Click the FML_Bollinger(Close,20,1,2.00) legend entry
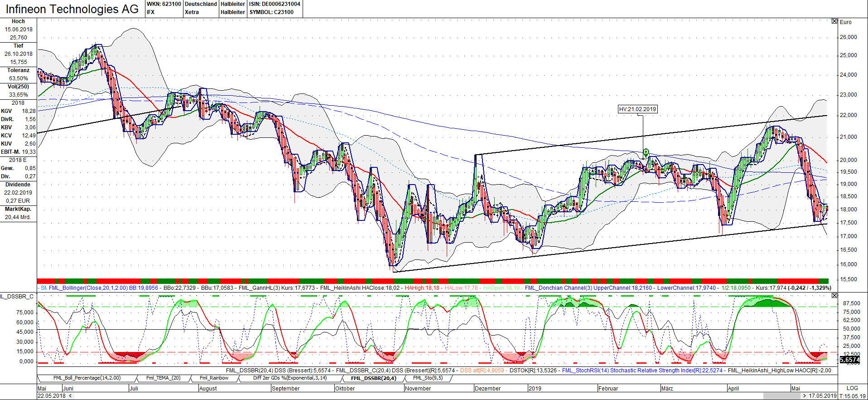Image resolution: width=868 pixels, height=400 pixels. pos(88,288)
